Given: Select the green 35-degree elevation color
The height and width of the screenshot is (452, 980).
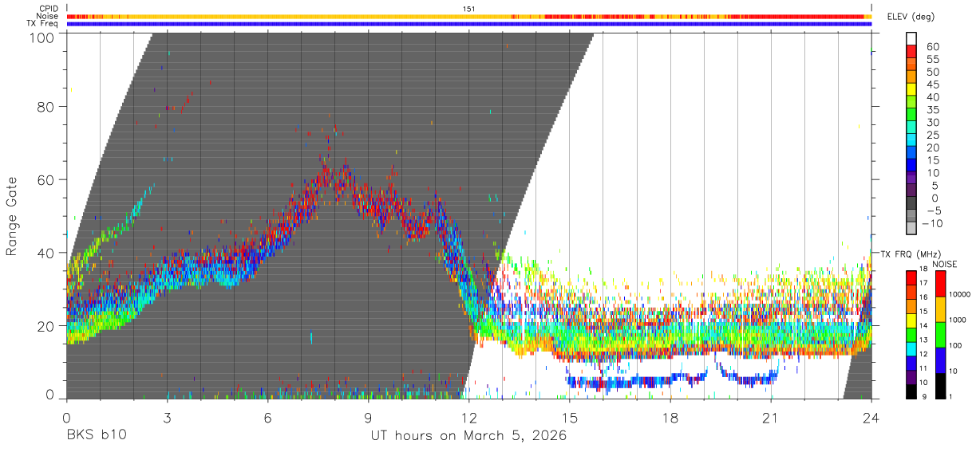Looking at the screenshot, I should tap(912, 116).
